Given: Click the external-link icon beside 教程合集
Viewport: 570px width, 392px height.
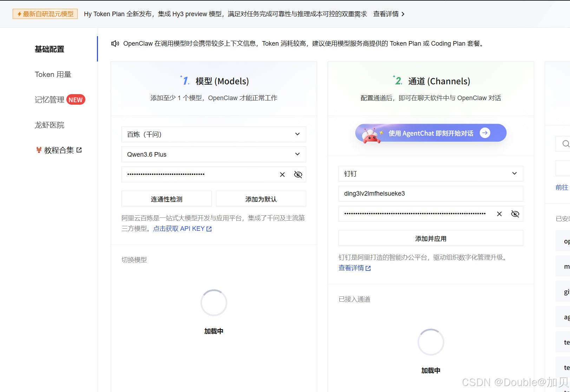Looking at the screenshot, I should click(79, 150).
